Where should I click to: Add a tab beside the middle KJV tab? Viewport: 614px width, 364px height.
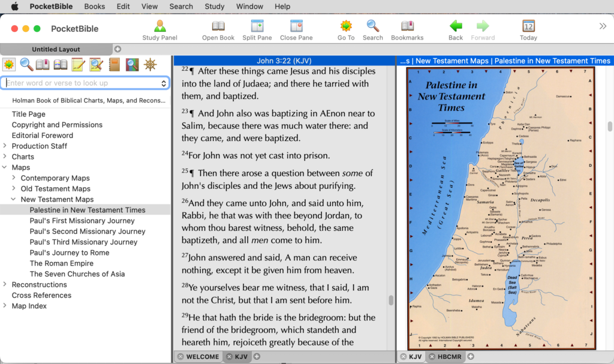click(x=257, y=357)
